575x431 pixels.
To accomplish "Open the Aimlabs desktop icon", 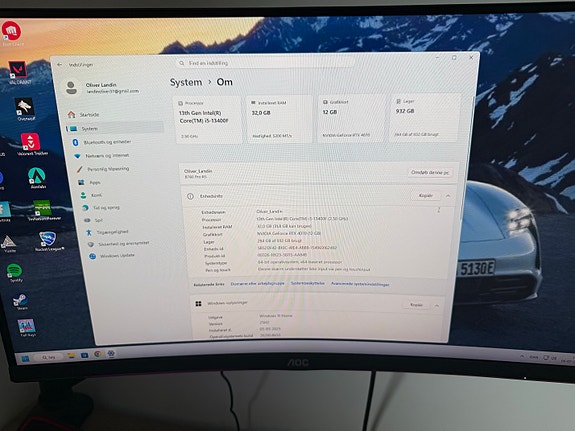I will (x=37, y=178).
